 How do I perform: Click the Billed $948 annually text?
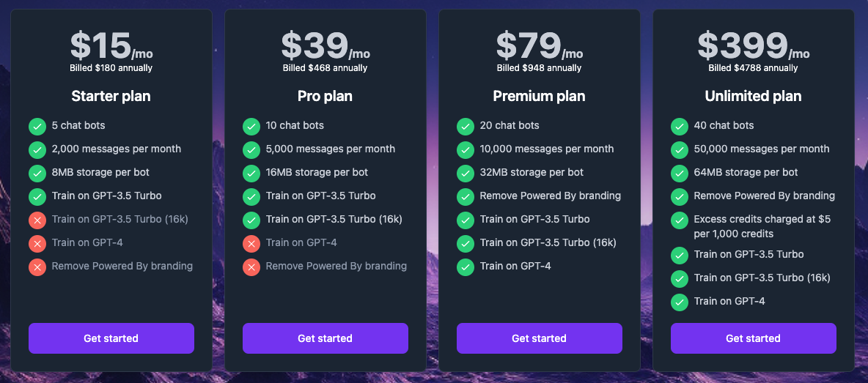(539, 68)
